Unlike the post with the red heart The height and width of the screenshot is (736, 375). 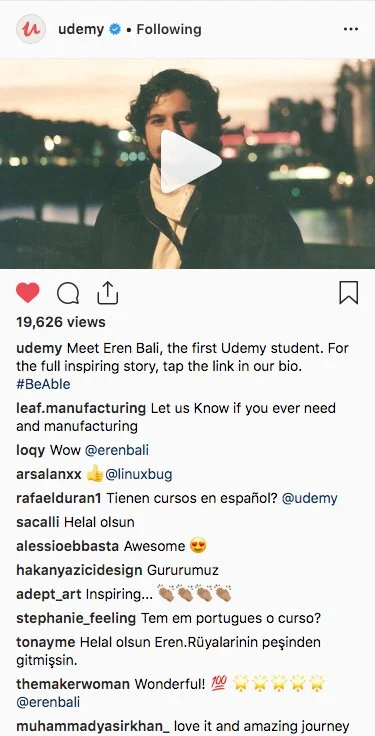click(x=28, y=293)
